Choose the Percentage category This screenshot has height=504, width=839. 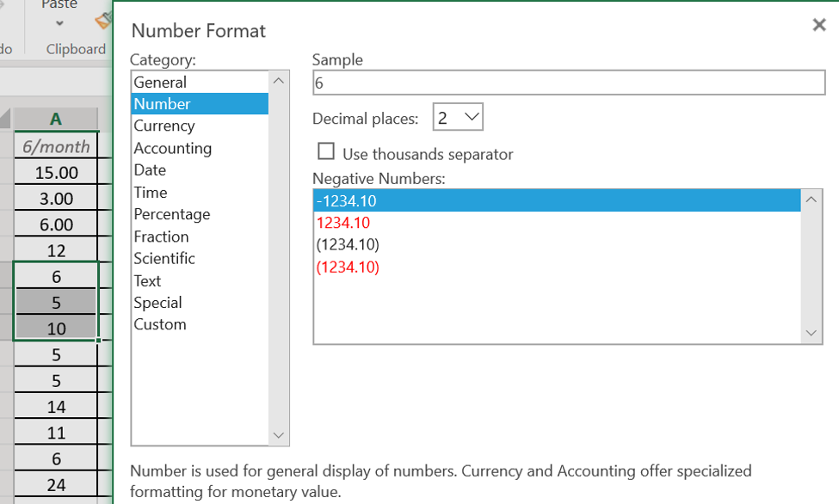coord(172,214)
